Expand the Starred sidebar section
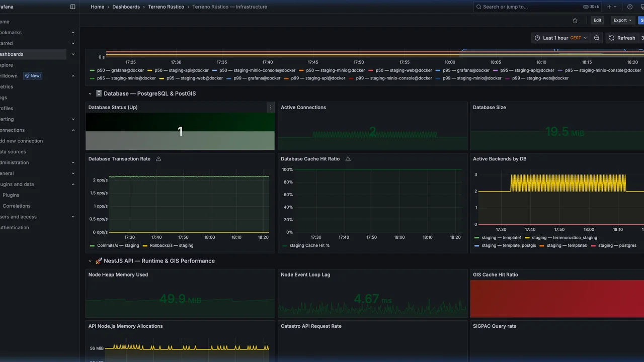644x362 pixels. [73, 44]
